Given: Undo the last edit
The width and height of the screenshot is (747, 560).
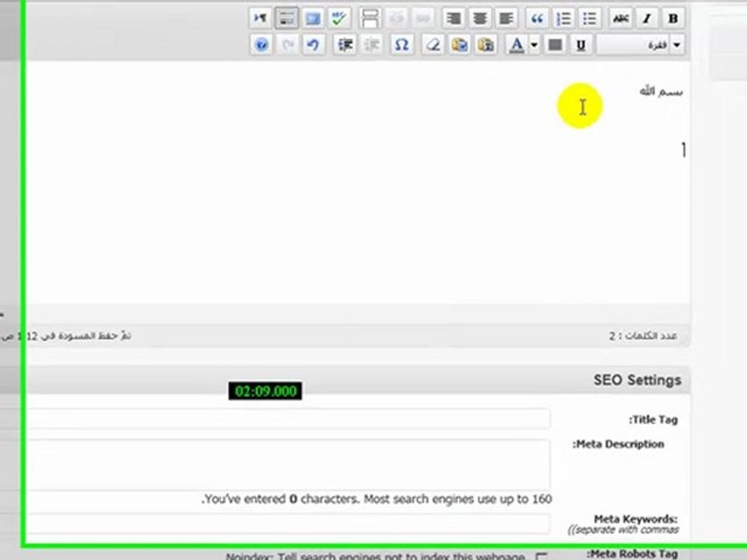Looking at the screenshot, I should [x=314, y=45].
